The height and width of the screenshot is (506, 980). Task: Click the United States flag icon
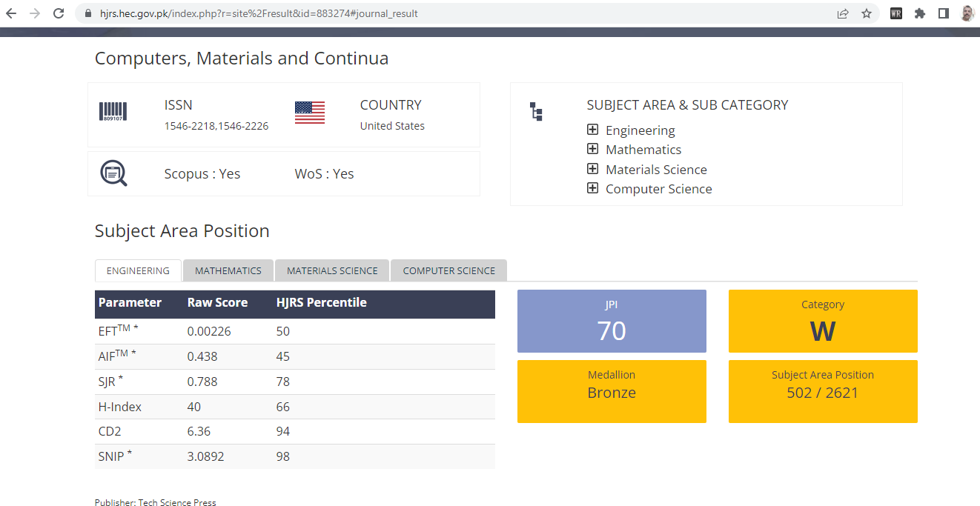[310, 113]
